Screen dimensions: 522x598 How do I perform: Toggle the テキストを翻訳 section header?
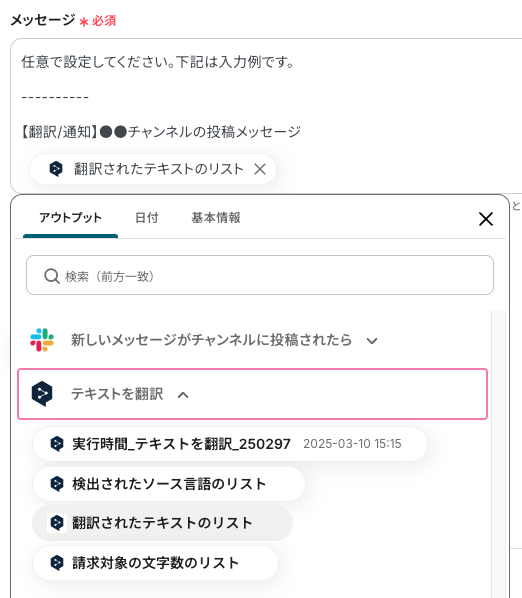[x=252, y=394]
